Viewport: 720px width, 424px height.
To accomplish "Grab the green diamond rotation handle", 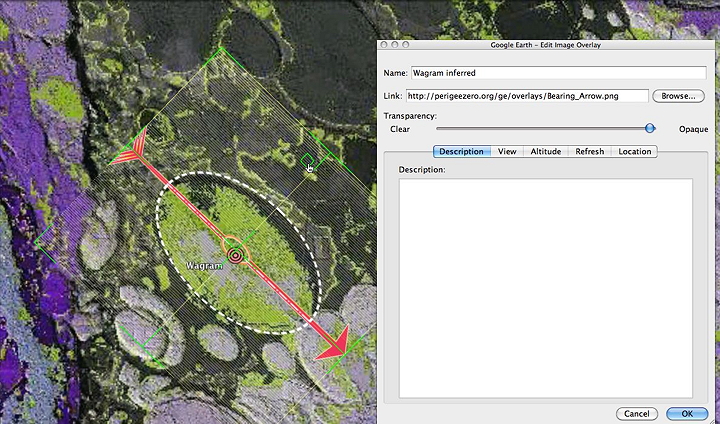I will click(x=308, y=160).
